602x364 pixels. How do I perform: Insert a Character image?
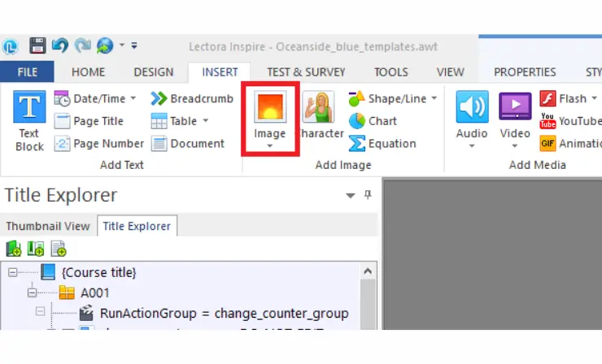pyautogui.click(x=319, y=115)
